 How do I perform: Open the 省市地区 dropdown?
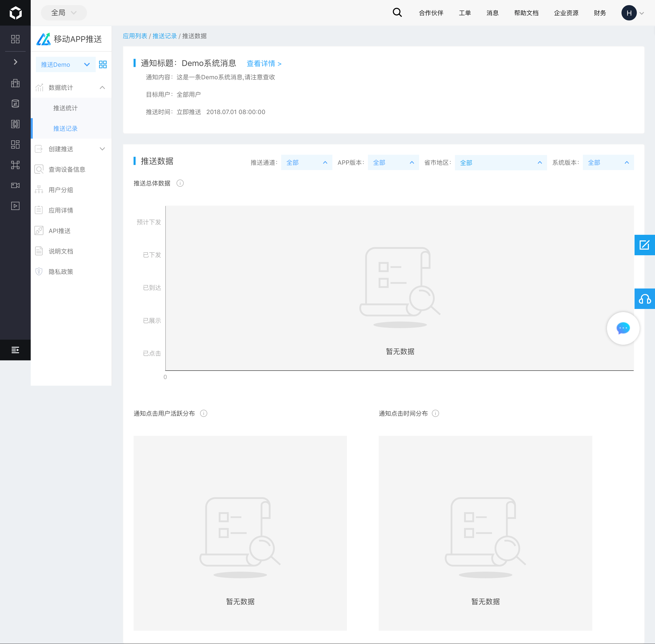click(501, 163)
